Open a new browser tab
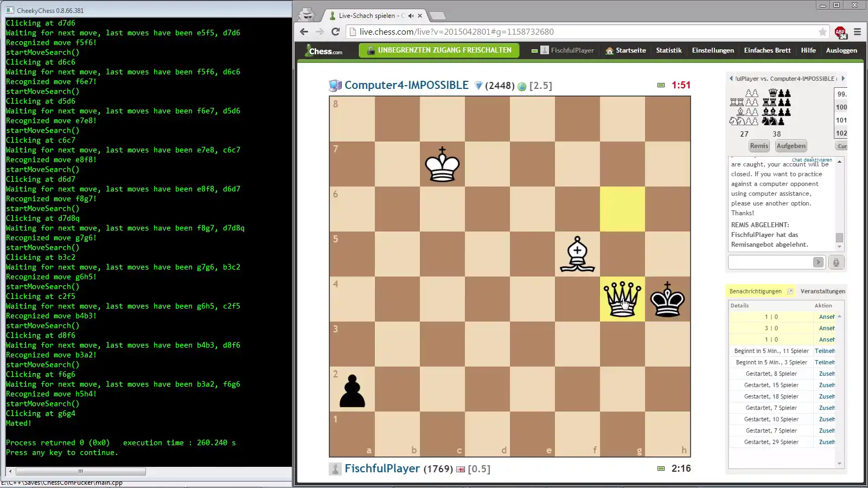 [437, 16]
